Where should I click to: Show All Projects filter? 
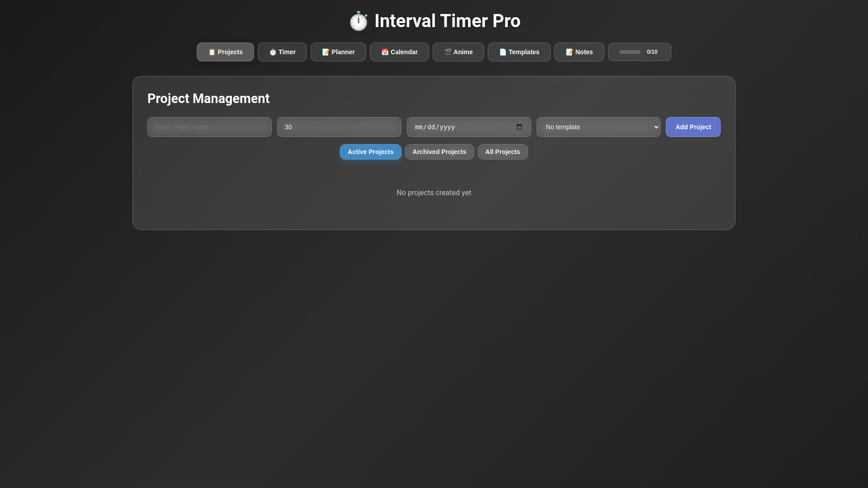point(503,152)
